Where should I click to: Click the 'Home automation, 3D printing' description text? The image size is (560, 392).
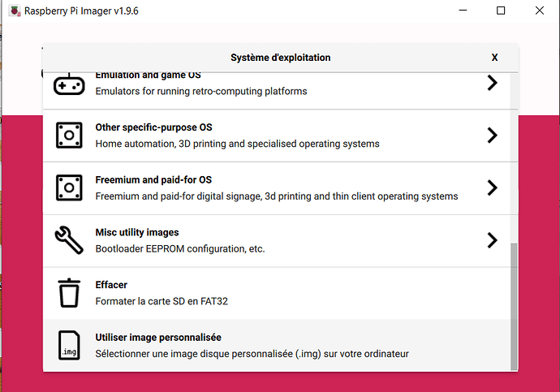[x=237, y=144]
